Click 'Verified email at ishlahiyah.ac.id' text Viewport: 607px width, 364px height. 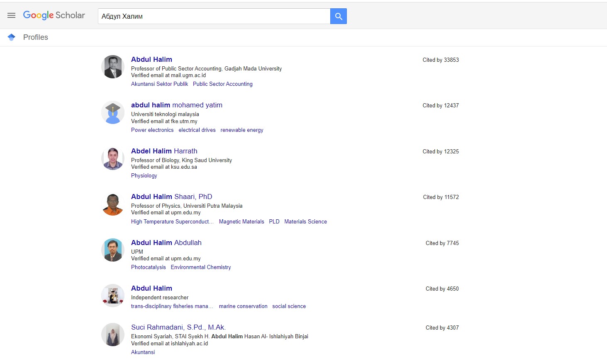coord(170,343)
